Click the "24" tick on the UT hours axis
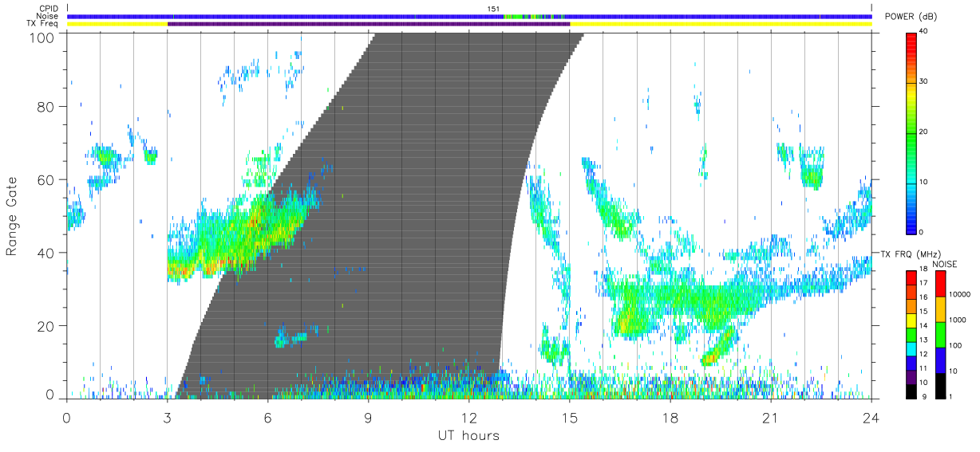Viewport: 980px width, 452px height. (x=871, y=418)
